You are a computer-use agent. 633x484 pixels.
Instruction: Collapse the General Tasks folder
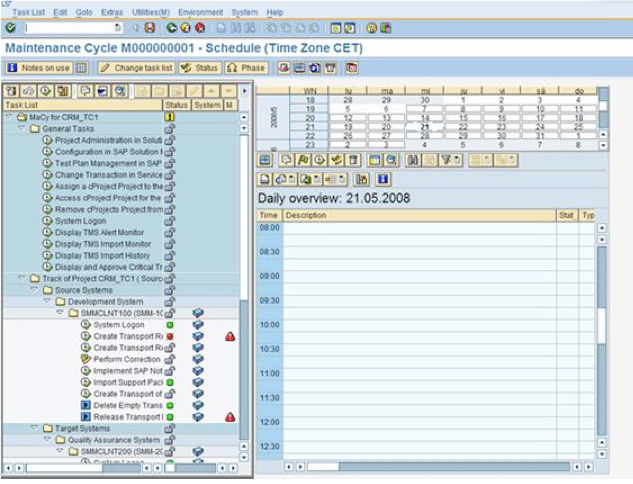click(x=22, y=128)
